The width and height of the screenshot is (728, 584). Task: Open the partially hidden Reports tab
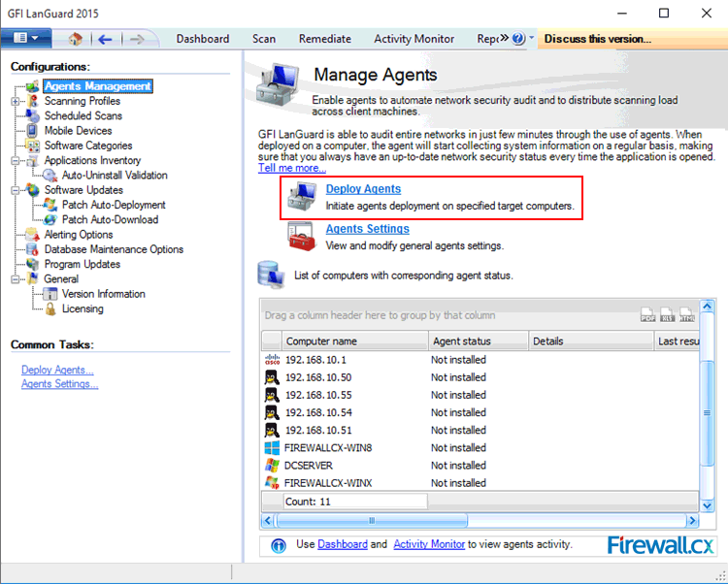[x=487, y=39]
